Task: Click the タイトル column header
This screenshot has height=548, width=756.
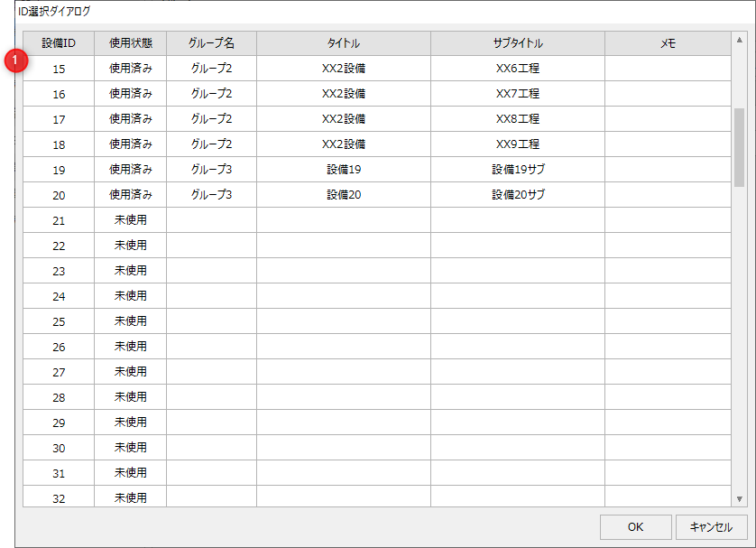Action: tap(340, 42)
